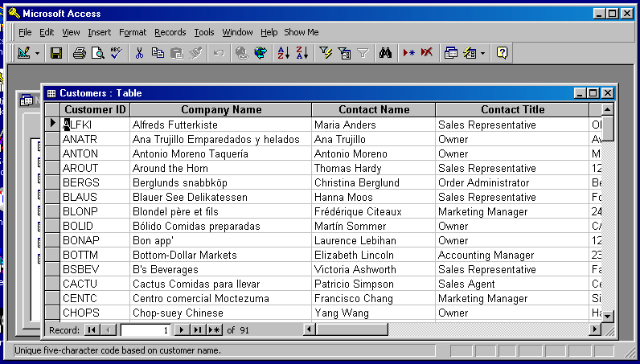Image resolution: width=640 pixels, height=364 pixels.
Task: Click the "Victoria Ashworth" cell
Action: (x=374, y=269)
